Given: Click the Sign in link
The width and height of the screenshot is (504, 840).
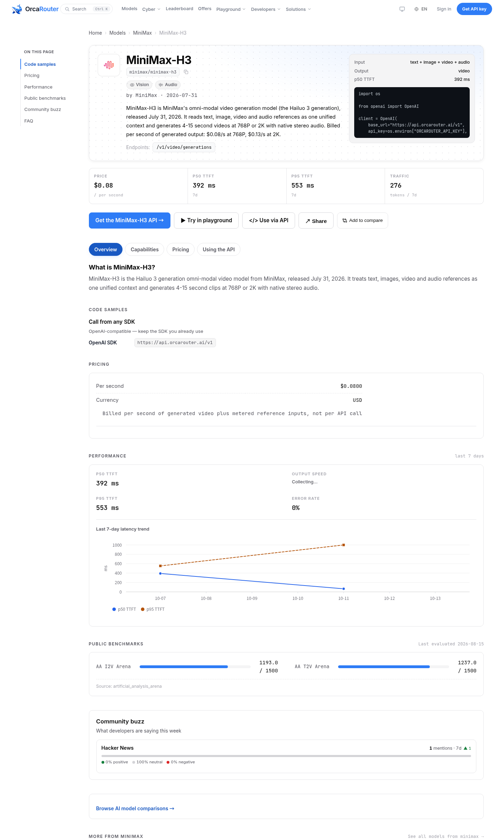Looking at the screenshot, I should (444, 9).
